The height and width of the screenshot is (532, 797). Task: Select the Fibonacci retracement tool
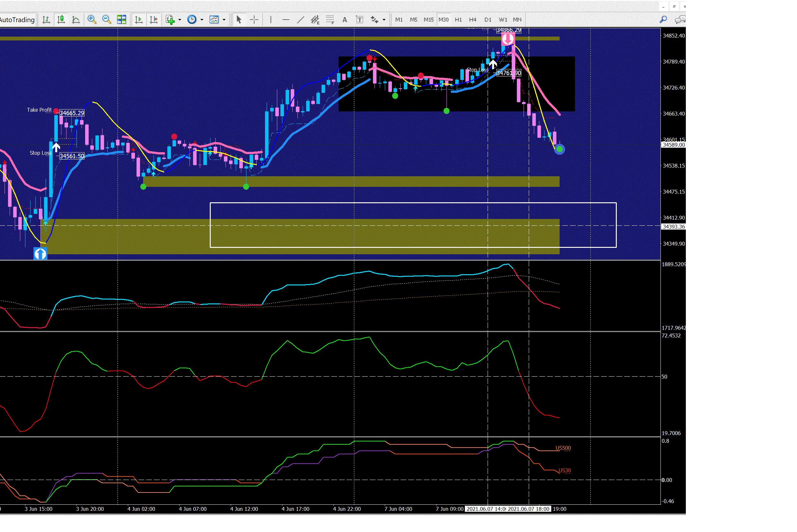330,20
